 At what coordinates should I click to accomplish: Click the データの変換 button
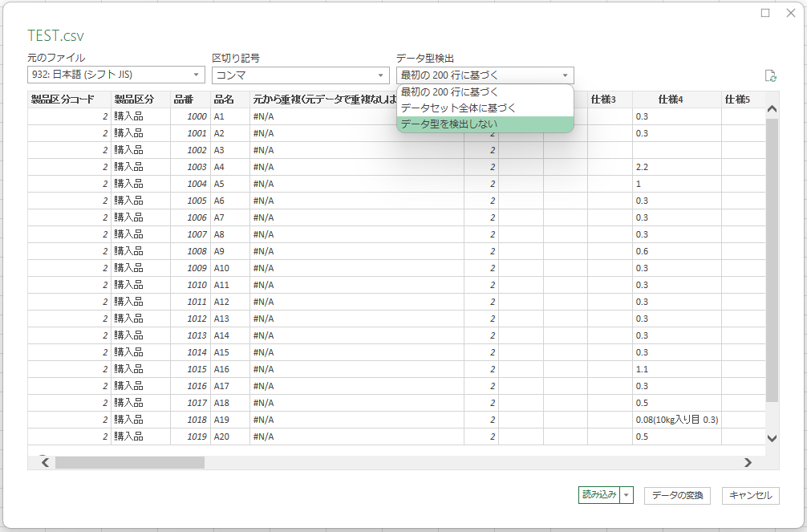pyautogui.click(x=677, y=495)
